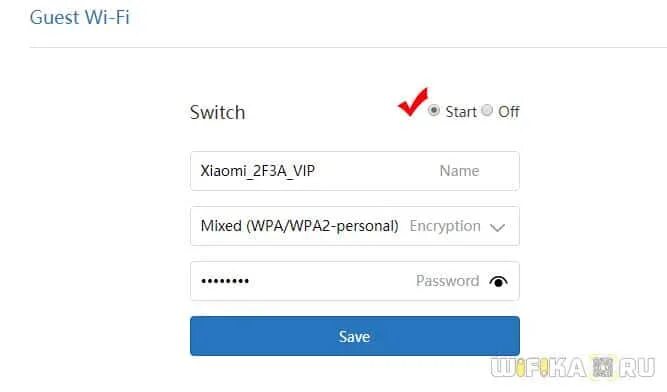Select the Start radio button
The height and width of the screenshot is (392, 667).
[434, 111]
